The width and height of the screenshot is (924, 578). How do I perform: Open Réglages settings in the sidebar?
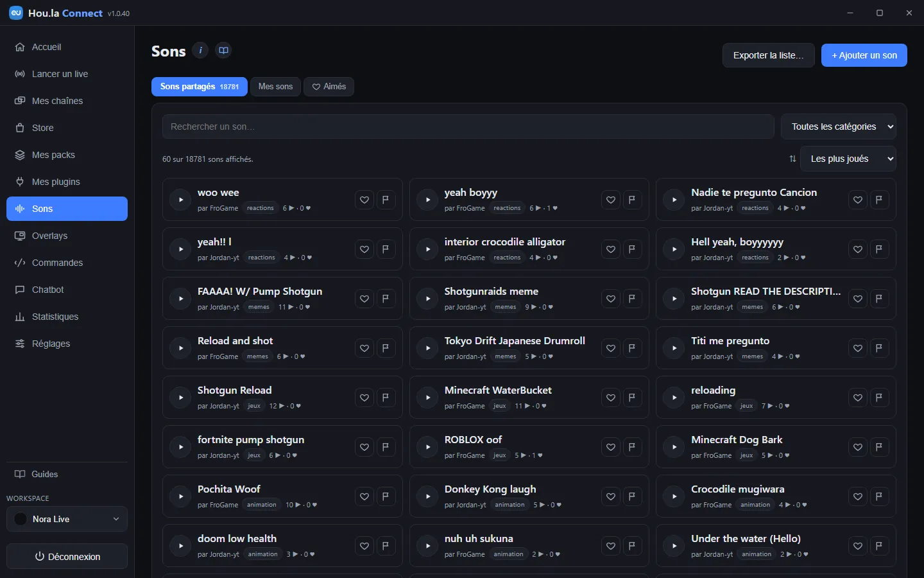[x=67, y=344]
